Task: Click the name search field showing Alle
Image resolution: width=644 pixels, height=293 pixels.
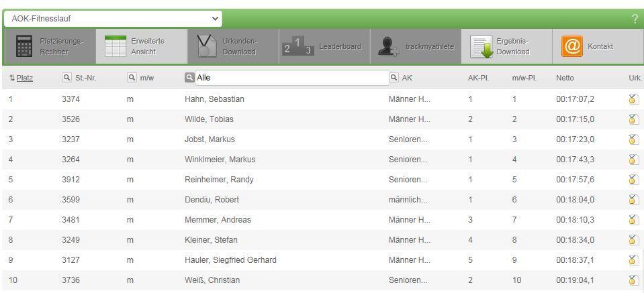Action: (291, 78)
